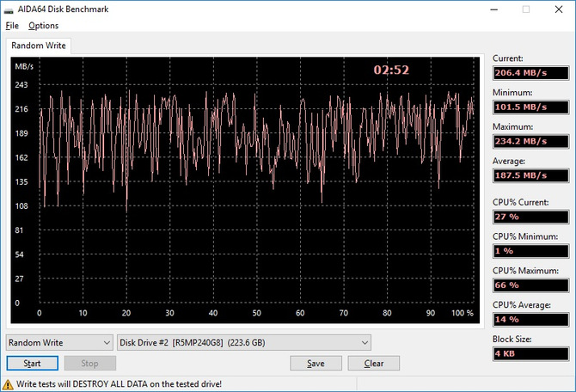576x392 pixels.
Task: Click the Clear button
Action: 374,364
